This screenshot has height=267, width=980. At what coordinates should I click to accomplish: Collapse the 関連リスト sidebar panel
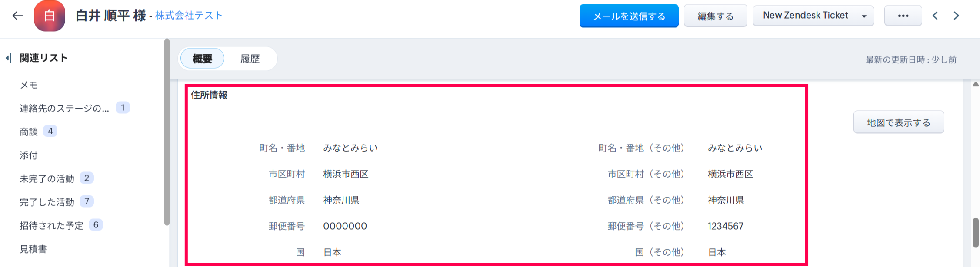tap(8, 58)
